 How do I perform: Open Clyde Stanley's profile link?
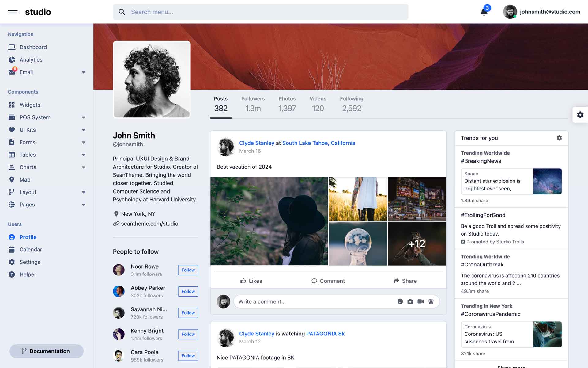pyautogui.click(x=257, y=143)
